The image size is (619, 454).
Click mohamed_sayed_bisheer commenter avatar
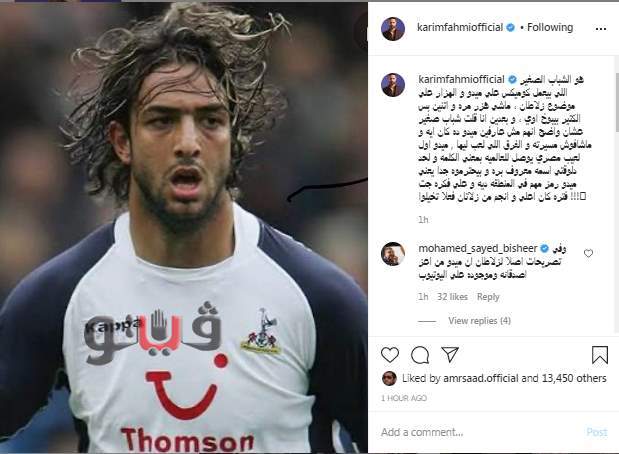coord(393,254)
